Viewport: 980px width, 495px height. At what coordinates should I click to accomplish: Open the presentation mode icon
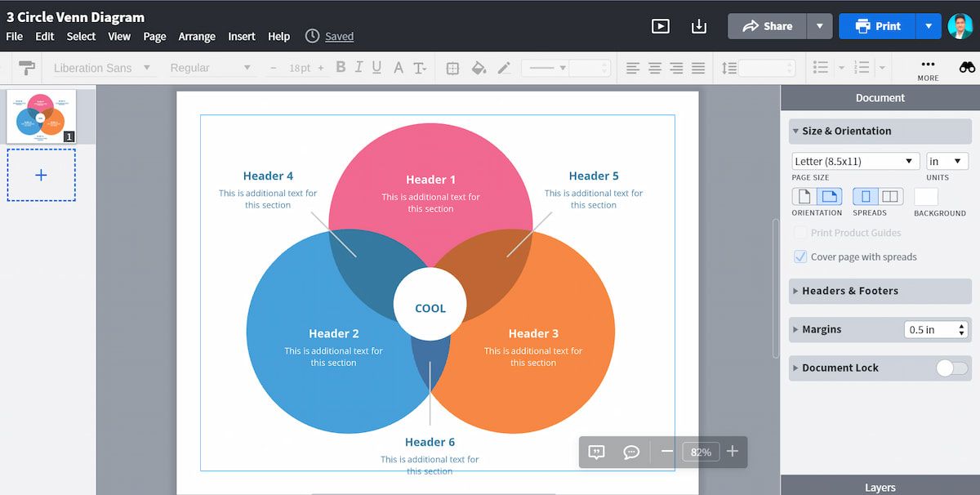click(661, 26)
